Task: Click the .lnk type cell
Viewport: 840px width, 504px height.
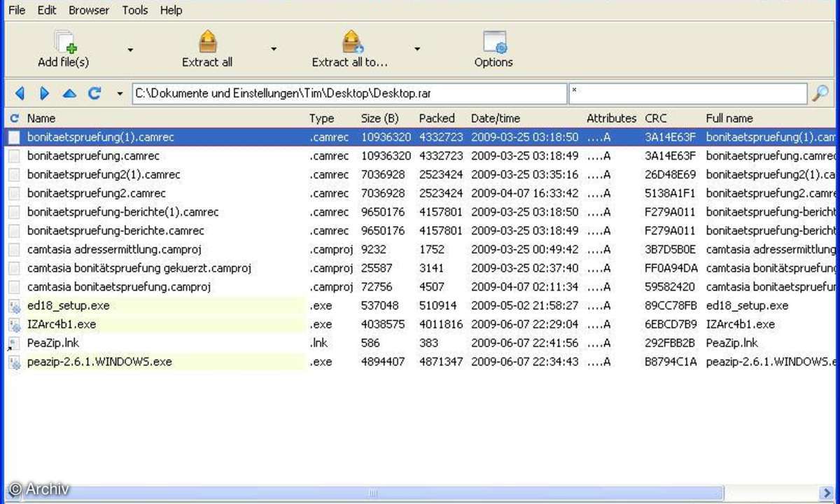Action: (x=318, y=343)
